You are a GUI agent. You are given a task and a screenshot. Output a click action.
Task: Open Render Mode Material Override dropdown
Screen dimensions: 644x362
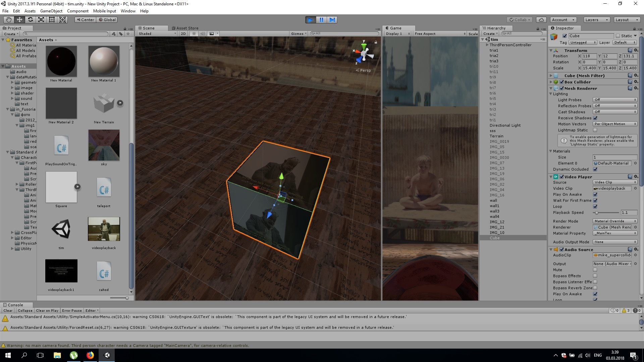615,221
